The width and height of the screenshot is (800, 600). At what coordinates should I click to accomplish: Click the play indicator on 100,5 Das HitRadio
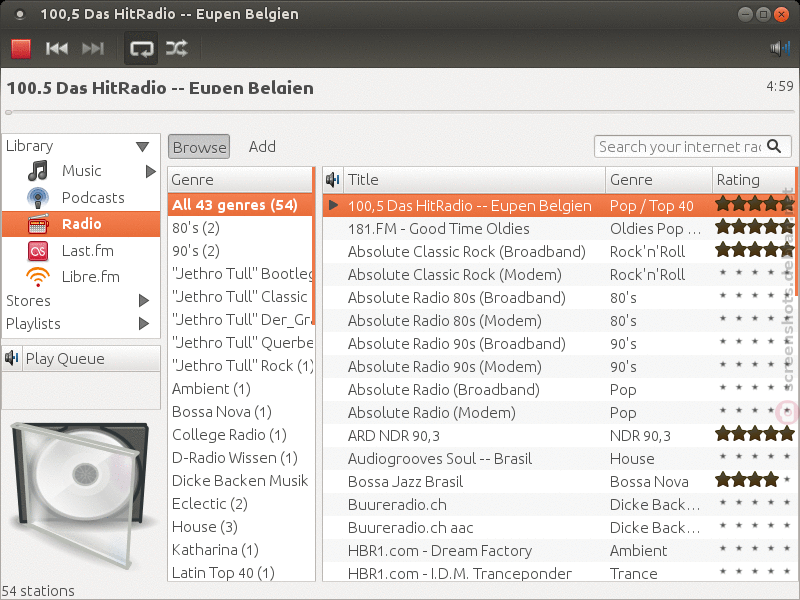click(334, 205)
